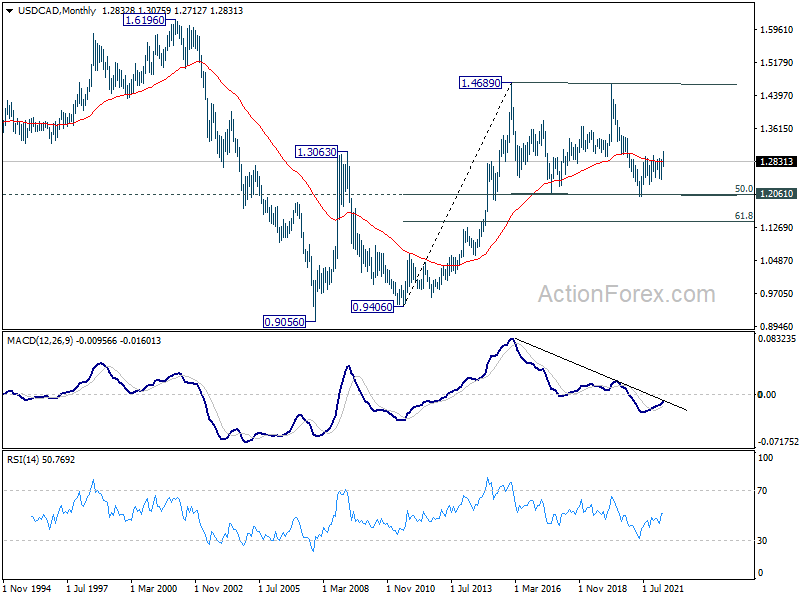Click the 1.46890 peak price label
800x600 pixels.
[x=481, y=82]
